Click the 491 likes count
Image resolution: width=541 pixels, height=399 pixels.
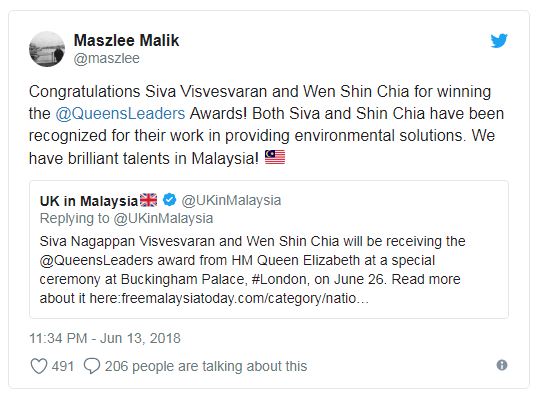(63, 366)
